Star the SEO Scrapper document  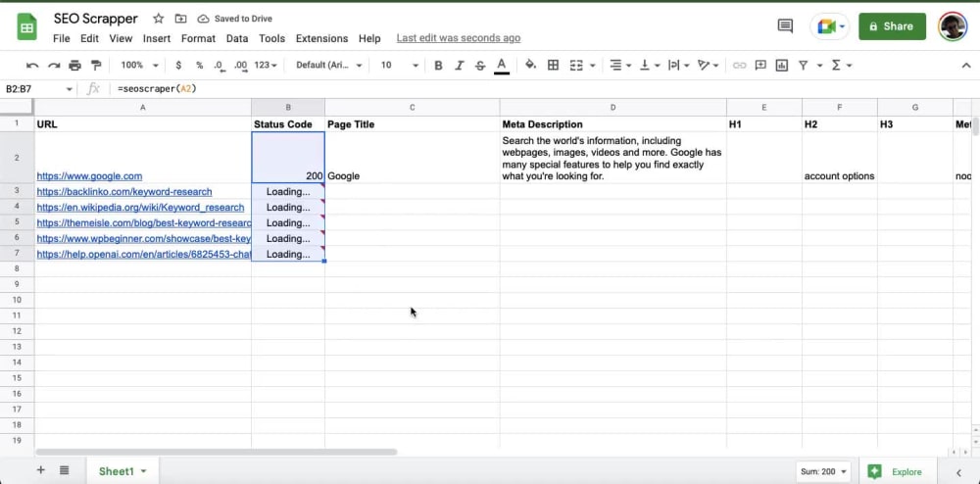pos(159,19)
